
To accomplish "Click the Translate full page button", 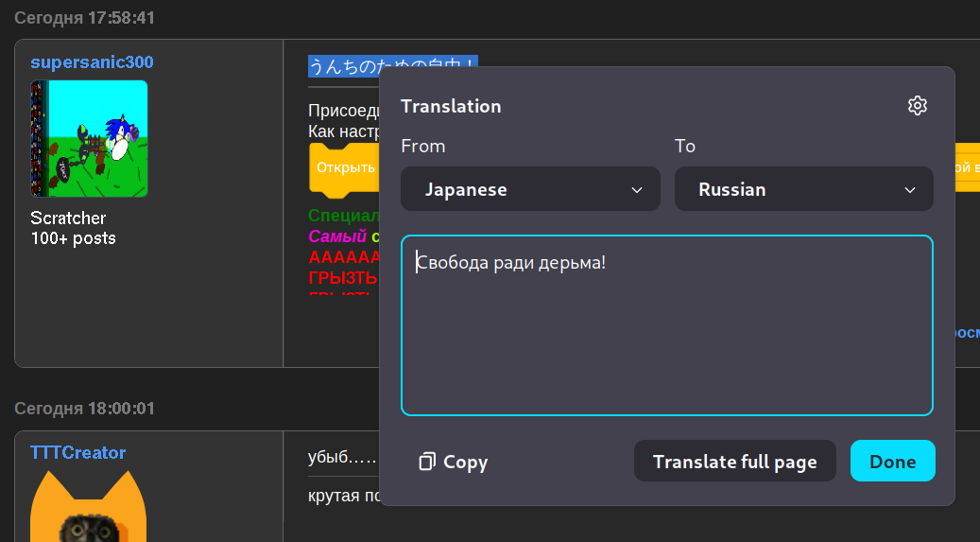I will [734, 462].
